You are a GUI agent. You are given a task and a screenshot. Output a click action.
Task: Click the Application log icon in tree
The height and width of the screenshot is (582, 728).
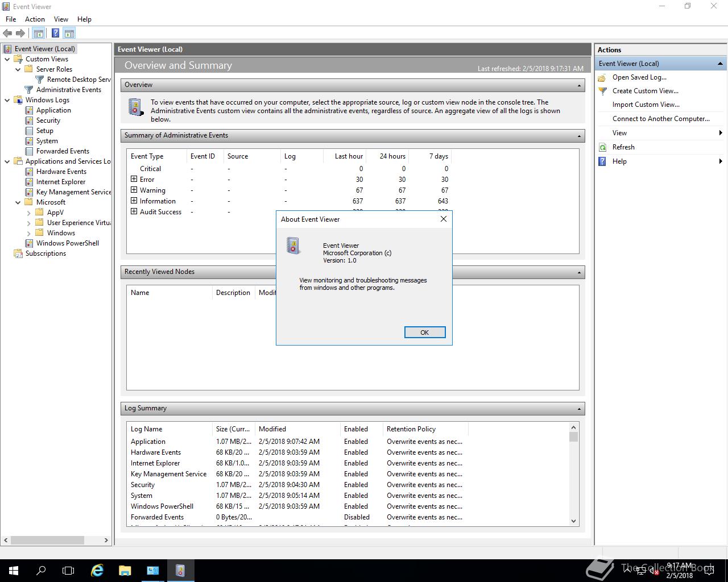tap(29, 110)
